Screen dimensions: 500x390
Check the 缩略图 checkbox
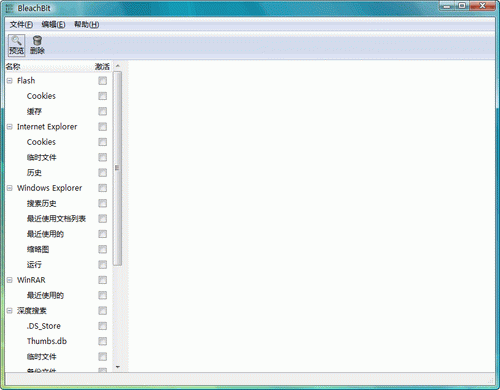coord(103,249)
